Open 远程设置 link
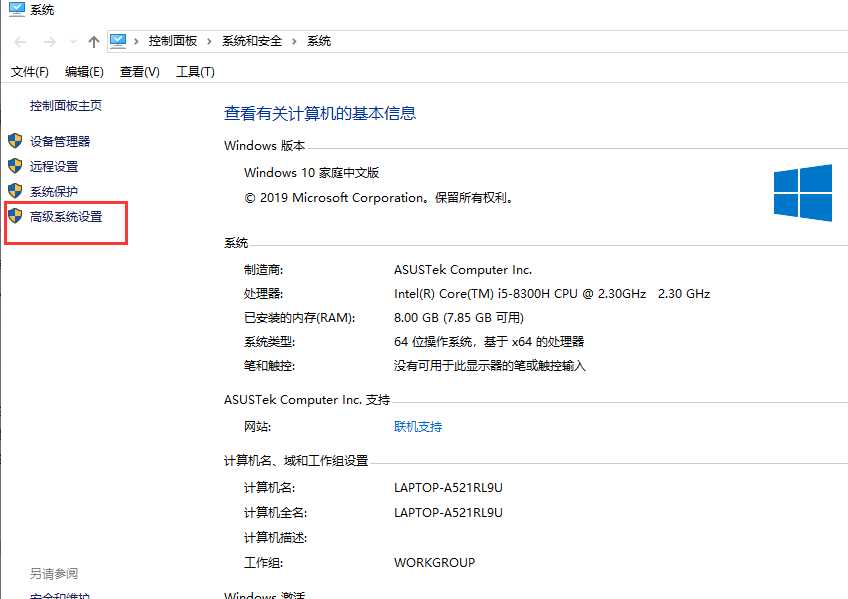Image resolution: width=848 pixels, height=599 pixels. (54, 167)
